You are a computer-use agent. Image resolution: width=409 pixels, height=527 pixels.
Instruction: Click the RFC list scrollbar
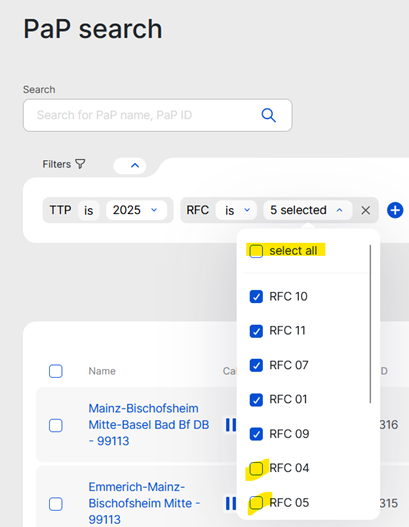370,324
